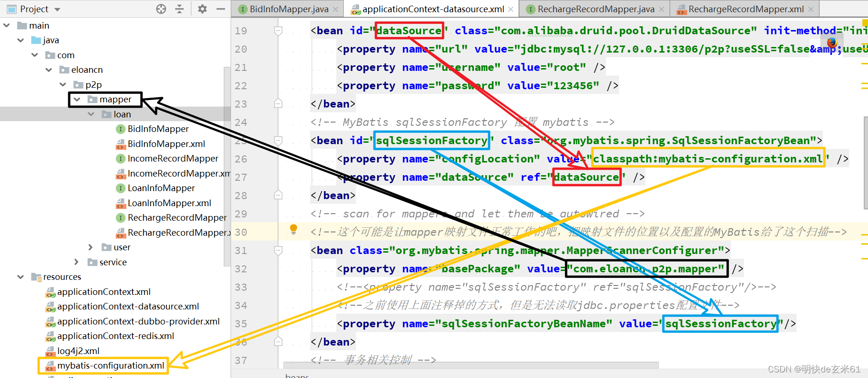Image resolution: width=868 pixels, height=378 pixels.
Task: Switch to RechargeRecordMapper.xml tab
Action: [746, 9]
